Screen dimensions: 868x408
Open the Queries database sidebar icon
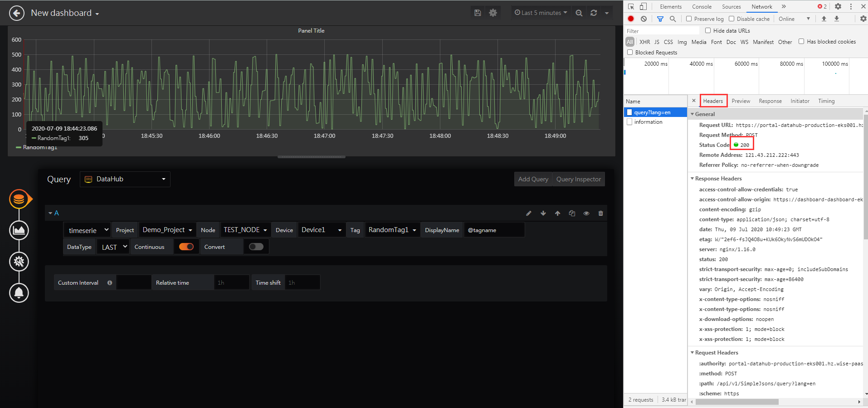pos(19,199)
